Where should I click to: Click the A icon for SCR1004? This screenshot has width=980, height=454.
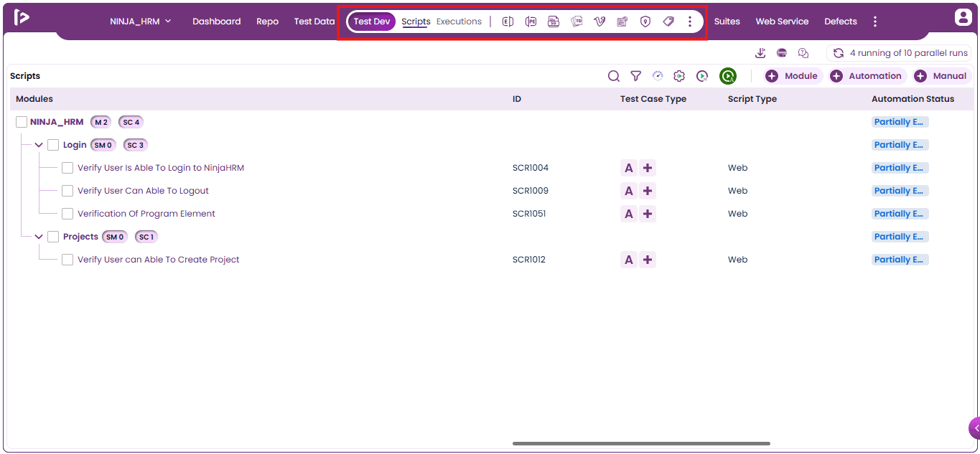(629, 168)
